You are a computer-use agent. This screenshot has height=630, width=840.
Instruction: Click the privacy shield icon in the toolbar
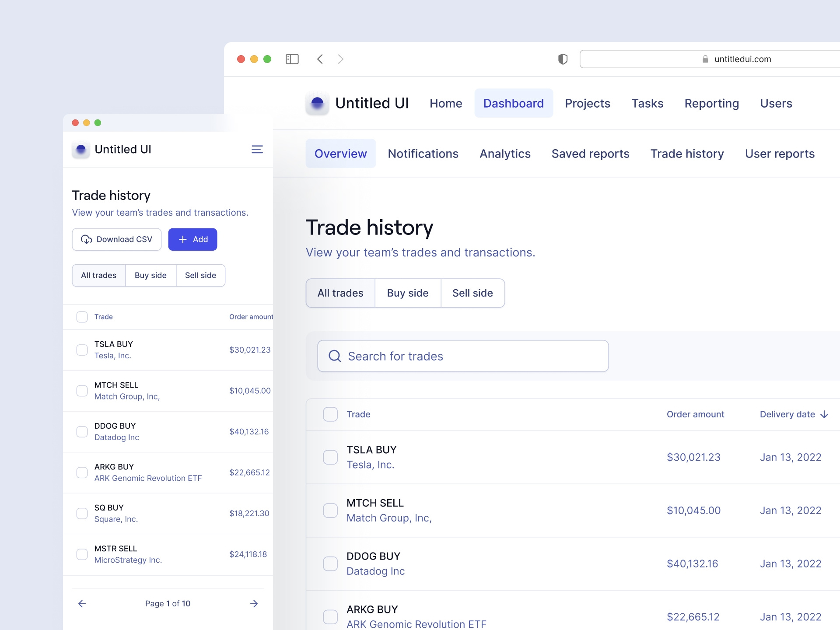point(563,59)
